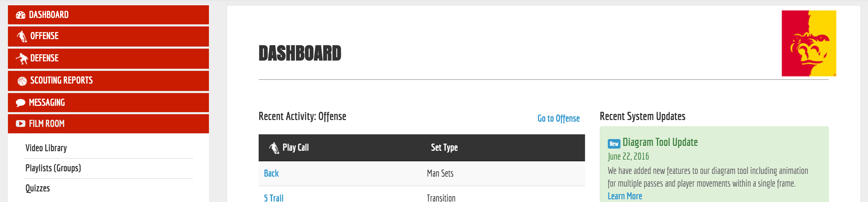This screenshot has height=202, width=868.
Task: Open Playlists (Groups) submenu item
Action: (x=53, y=168)
